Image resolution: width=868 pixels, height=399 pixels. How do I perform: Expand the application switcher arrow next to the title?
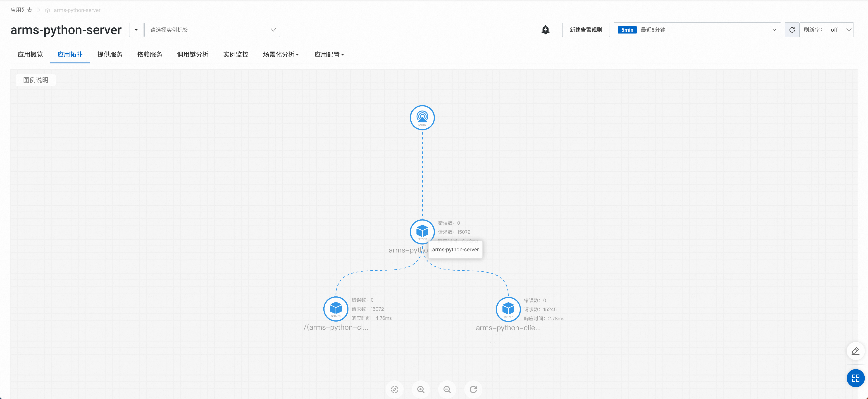coord(136,30)
